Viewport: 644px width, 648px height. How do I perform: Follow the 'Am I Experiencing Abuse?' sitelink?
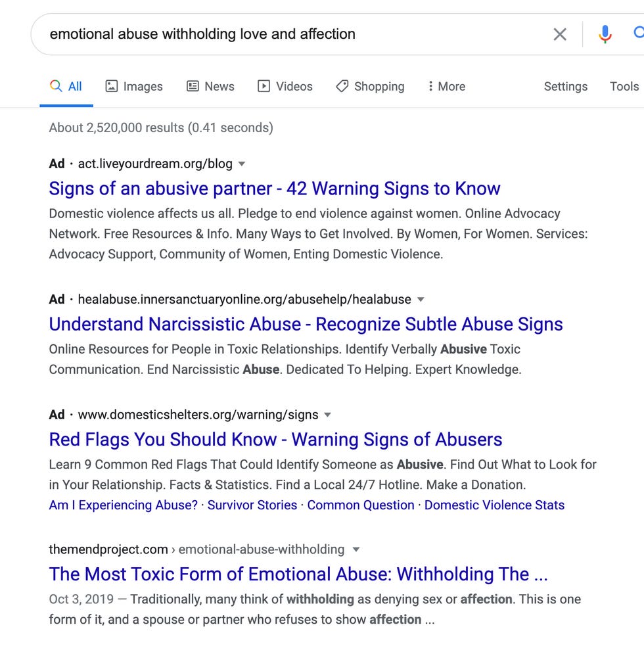coord(123,505)
